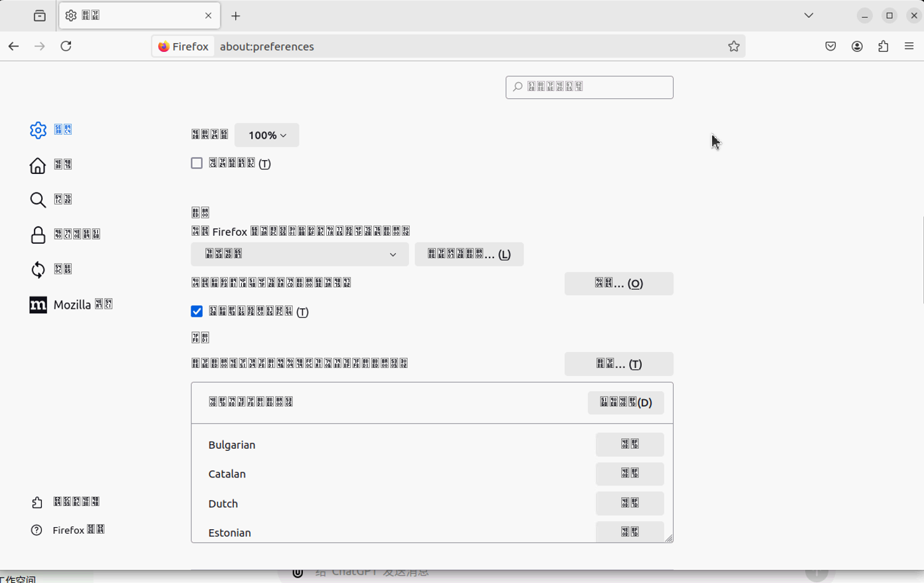Open Firefox View icon in tab strip
Image resolution: width=924 pixels, height=583 pixels.
40,16
